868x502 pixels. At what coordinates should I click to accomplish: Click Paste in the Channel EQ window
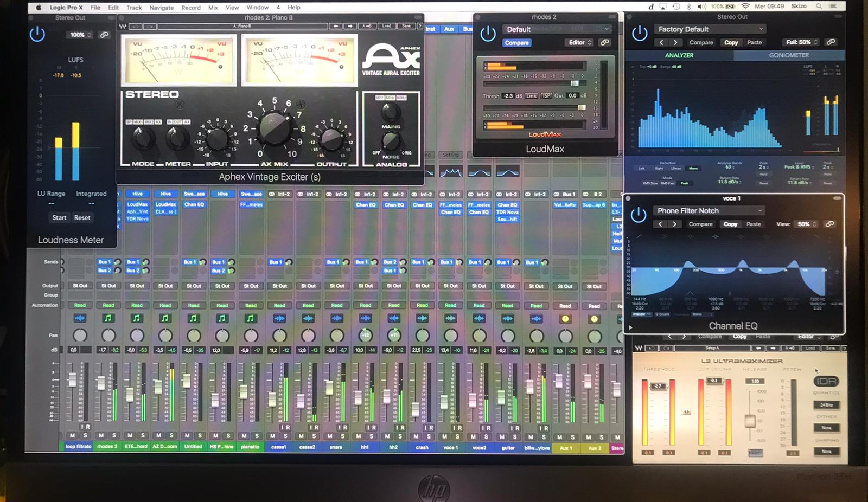tap(754, 224)
